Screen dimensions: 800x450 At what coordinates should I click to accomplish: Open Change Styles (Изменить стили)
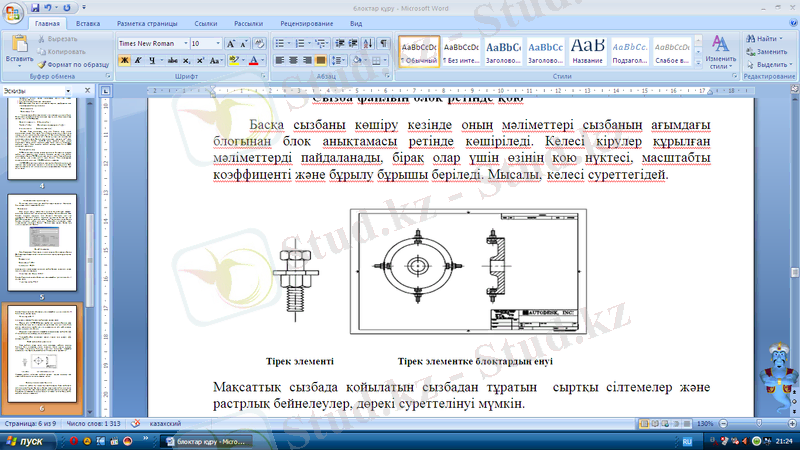pyautogui.click(x=720, y=52)
